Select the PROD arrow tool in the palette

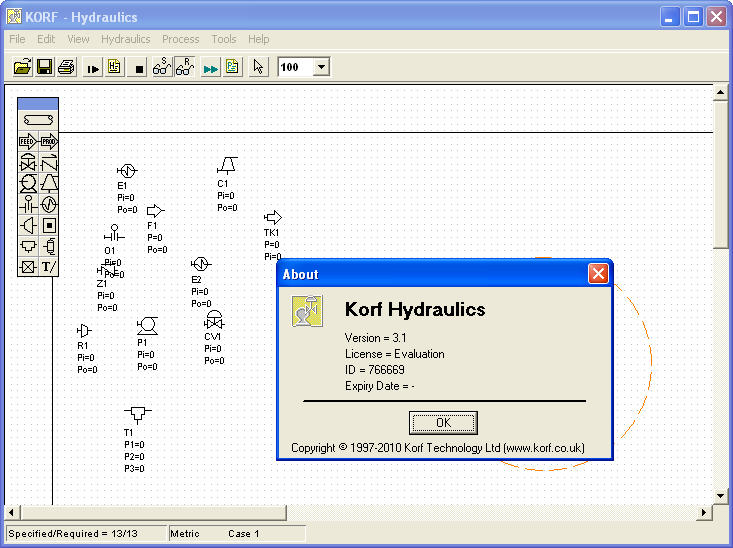49,141
